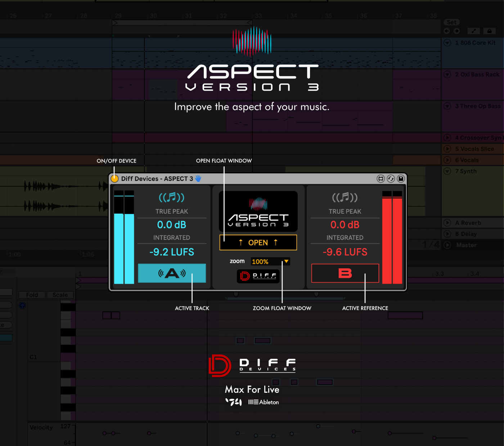Select the 2 Oxi Bass Rack track name
This screenshot has width=504, height=446.
(477, 74)
